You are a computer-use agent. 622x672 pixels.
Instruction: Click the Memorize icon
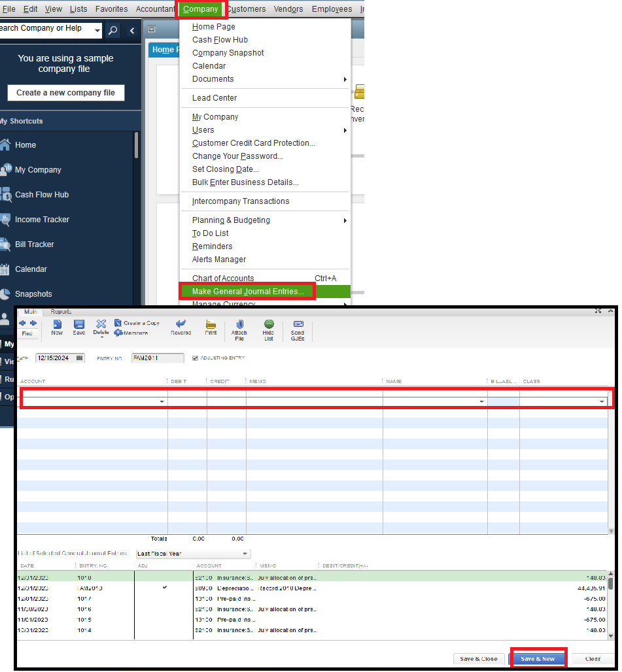pyautogui.click(x=118, y=333)
